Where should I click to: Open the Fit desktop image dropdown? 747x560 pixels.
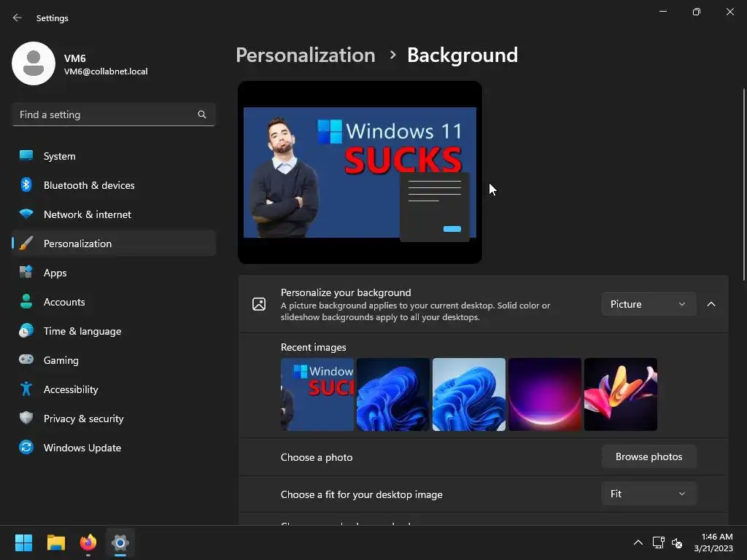pos(649,494)
